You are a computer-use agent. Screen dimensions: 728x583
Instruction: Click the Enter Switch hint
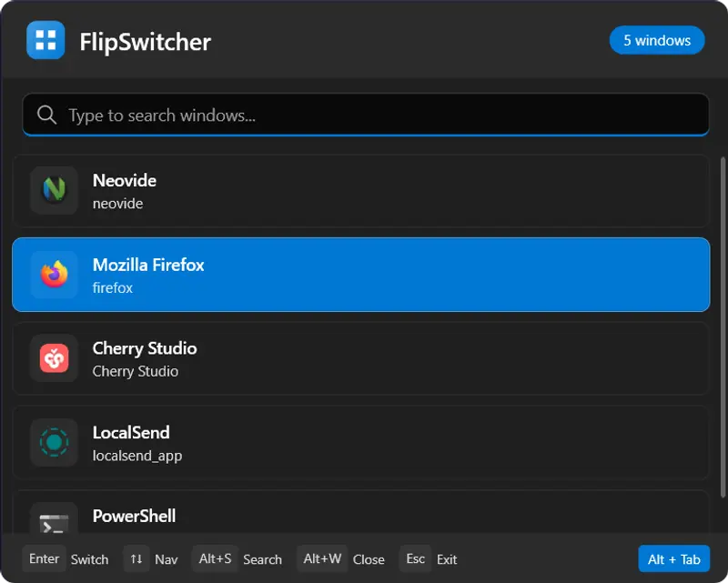[66, 558]
